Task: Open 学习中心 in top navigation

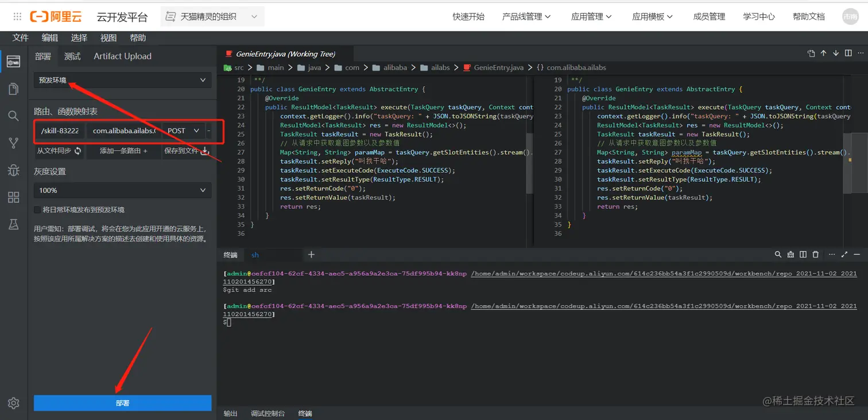Action: [x=759, y=17]
